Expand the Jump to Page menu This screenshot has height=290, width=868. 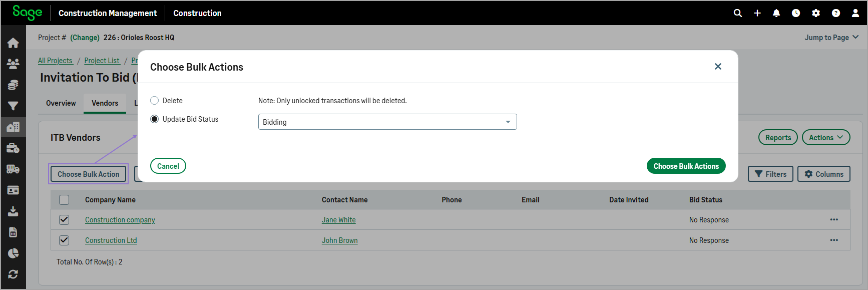point(831,38)
